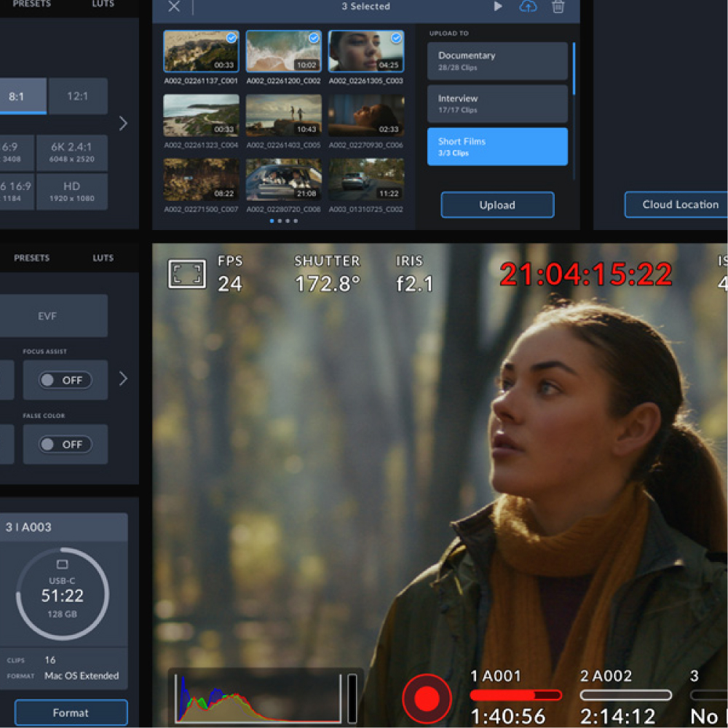Toggle False Color switch
The image size is (728, 728).
[x=66, y=444]
